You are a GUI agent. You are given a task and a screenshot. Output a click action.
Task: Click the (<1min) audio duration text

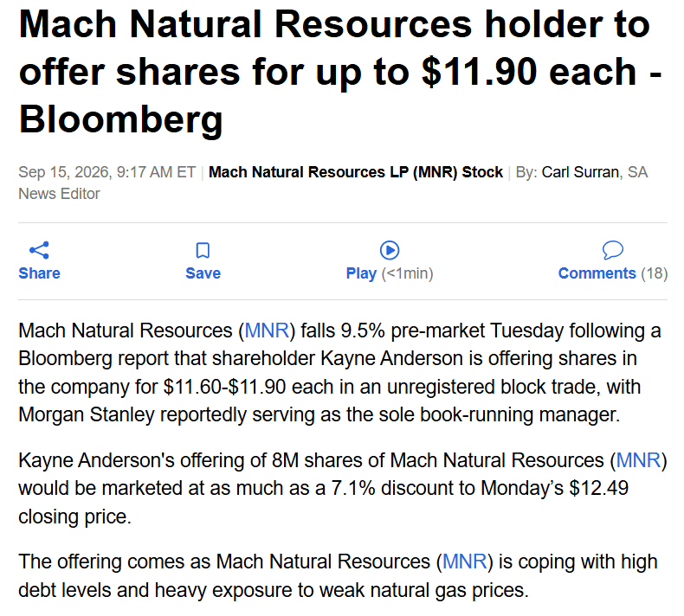point(408,273)
